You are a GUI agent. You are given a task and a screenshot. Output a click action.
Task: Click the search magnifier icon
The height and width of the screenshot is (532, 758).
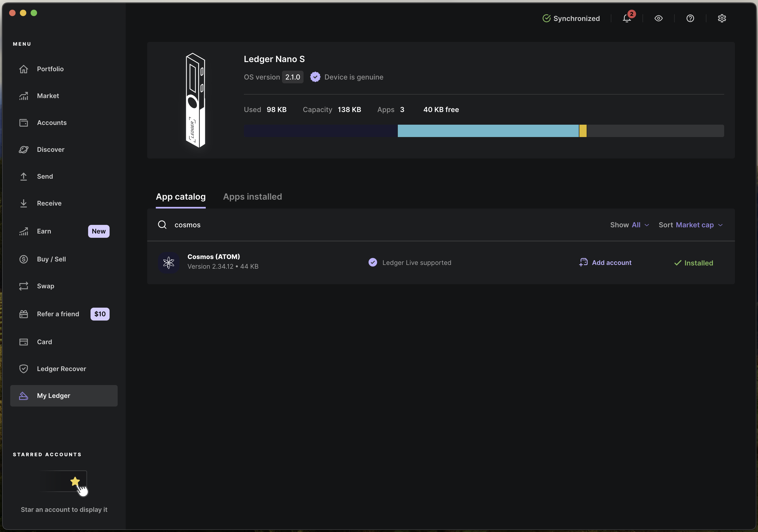pyautogui.click(x=162, y=225)
